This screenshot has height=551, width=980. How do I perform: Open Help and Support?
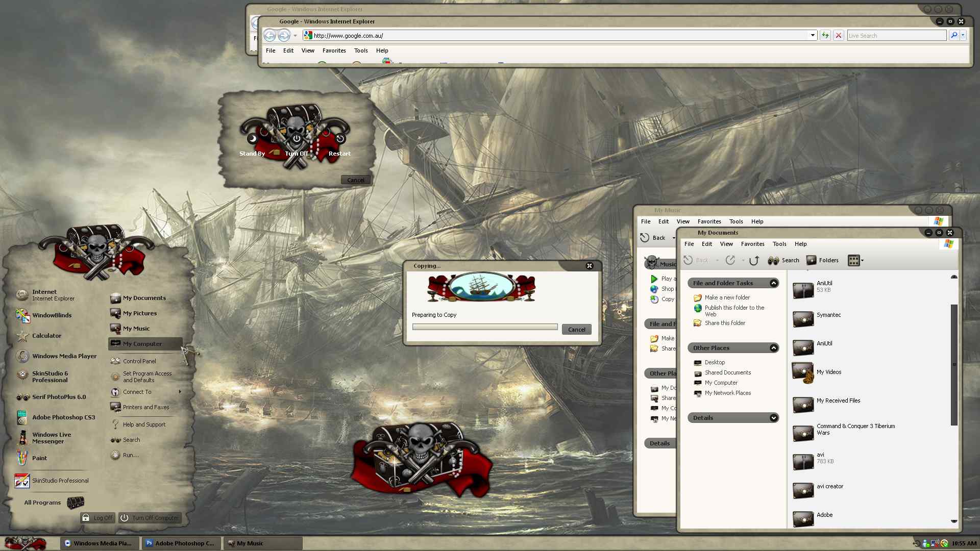point(138,424)
